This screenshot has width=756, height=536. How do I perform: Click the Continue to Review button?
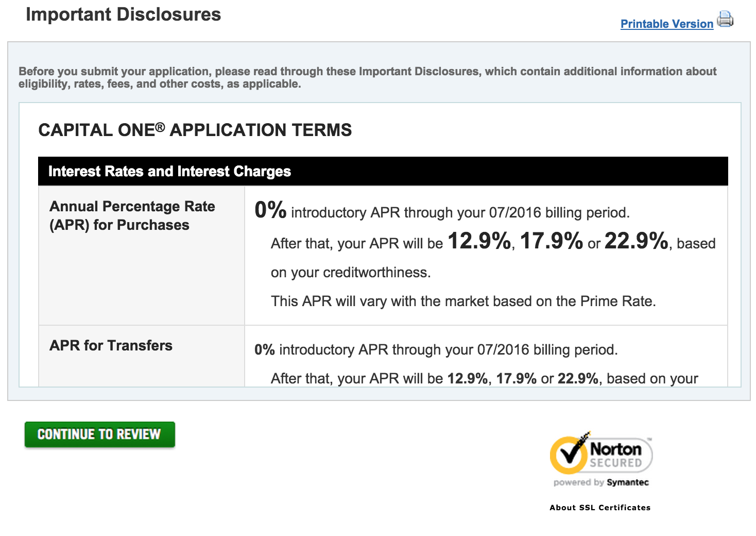(100, 434)
